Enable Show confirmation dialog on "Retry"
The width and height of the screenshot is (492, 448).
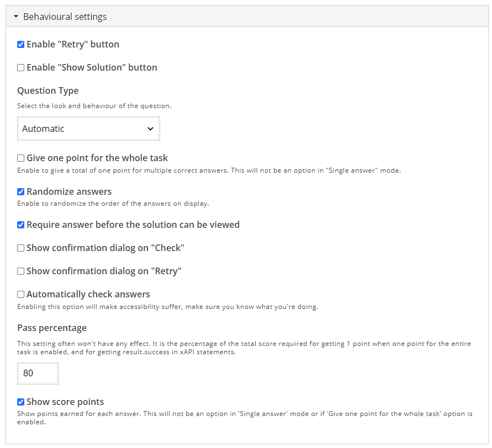click(21, 271)
